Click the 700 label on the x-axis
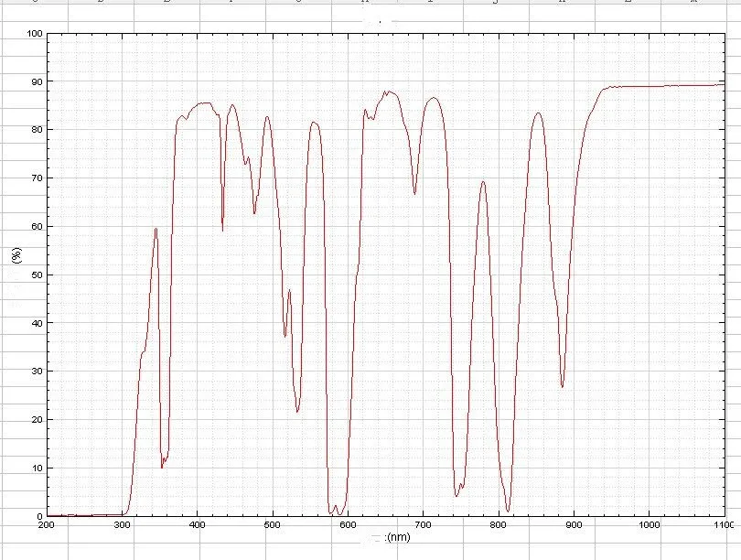 point(423,525)
